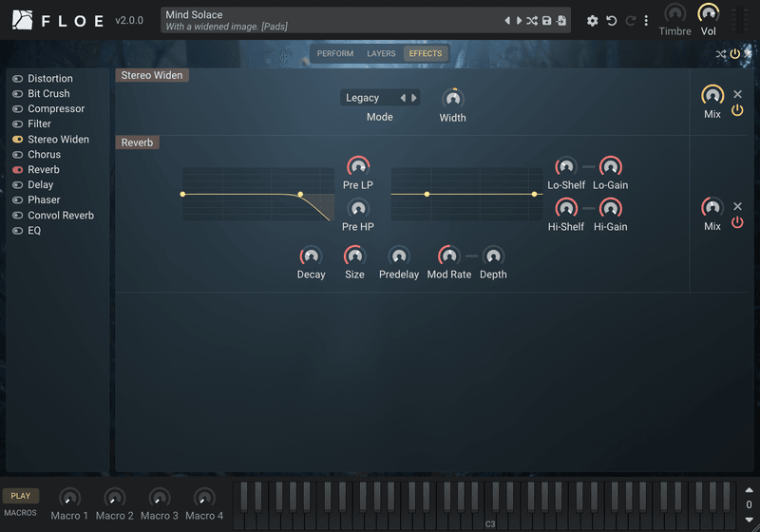Click the Stereo Widen power icon
The width and height of the screenshot is (760, 532).
tap(737, 110)
